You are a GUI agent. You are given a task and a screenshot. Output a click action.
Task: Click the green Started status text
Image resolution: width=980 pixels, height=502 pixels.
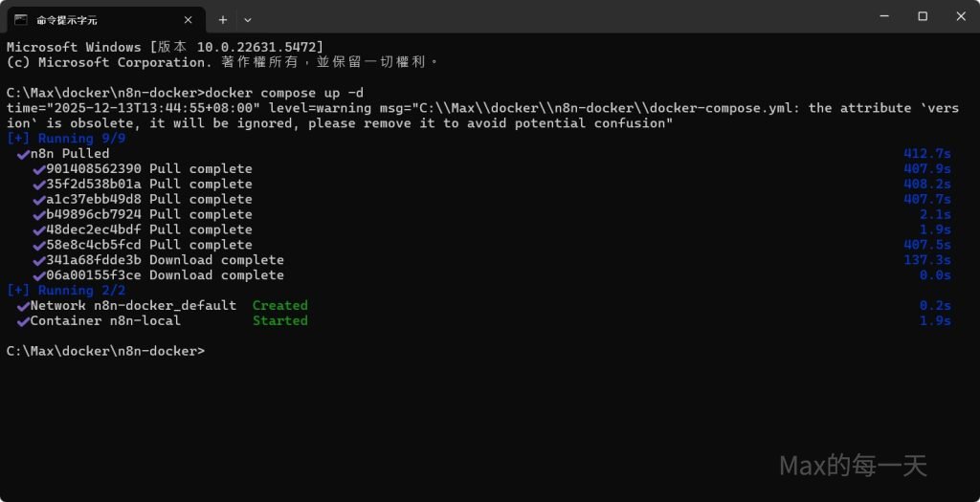[279, 321]
